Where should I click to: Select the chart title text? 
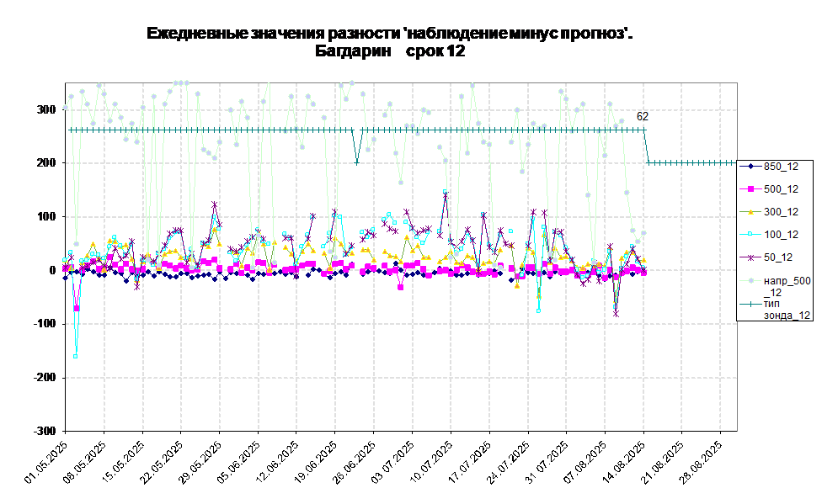[387, 42]
